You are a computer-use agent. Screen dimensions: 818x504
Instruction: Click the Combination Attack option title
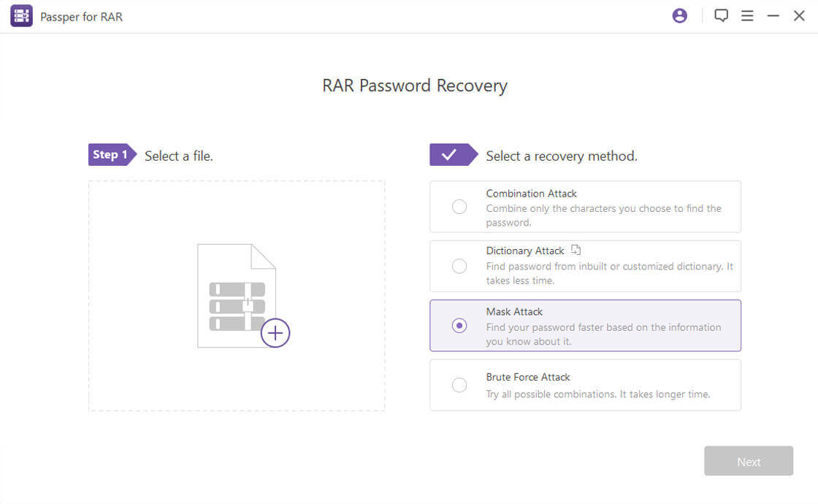tap(531, 194)
